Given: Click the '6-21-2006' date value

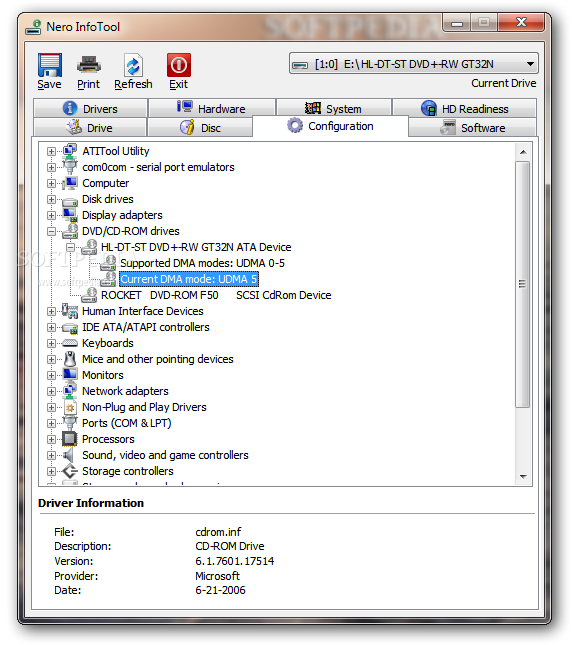Looking at the screenshot, I should [220, 590].
